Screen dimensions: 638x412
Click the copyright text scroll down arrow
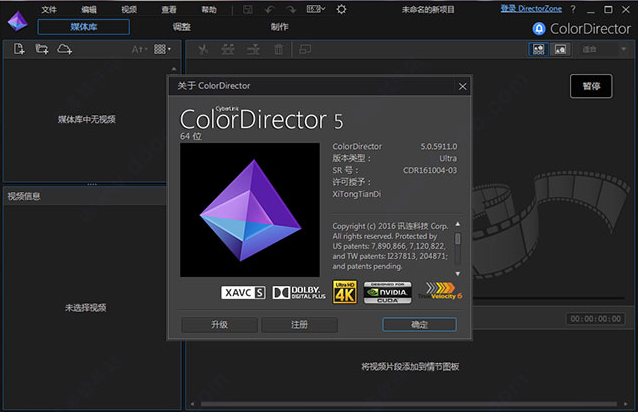coord(458,274)
